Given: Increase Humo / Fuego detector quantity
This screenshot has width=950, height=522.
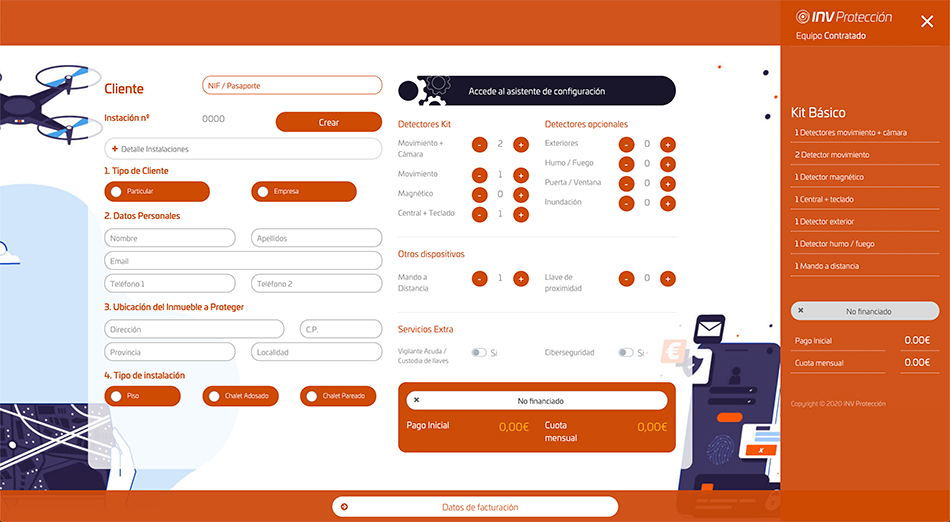Looking at the screenshot, I should 668,164.
